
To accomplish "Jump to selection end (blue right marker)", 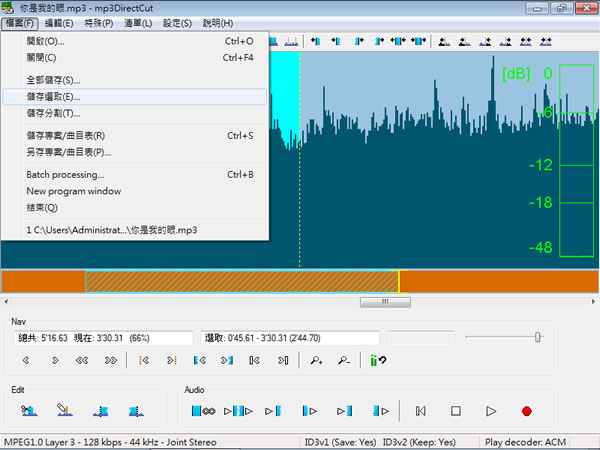I will [227, 360].
